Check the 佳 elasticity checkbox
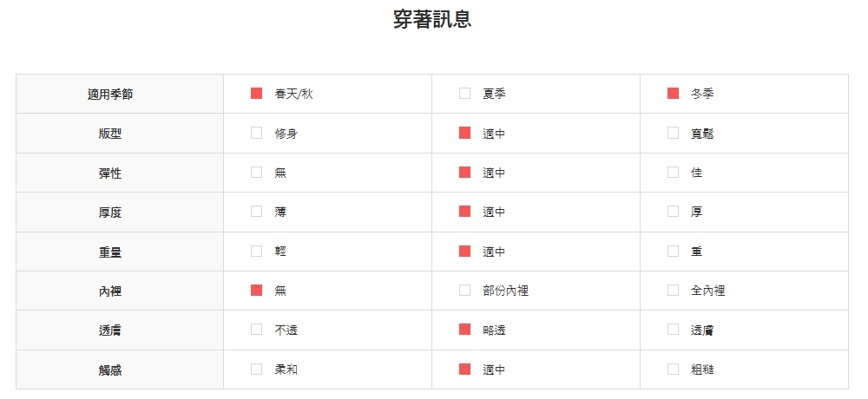 673,173
